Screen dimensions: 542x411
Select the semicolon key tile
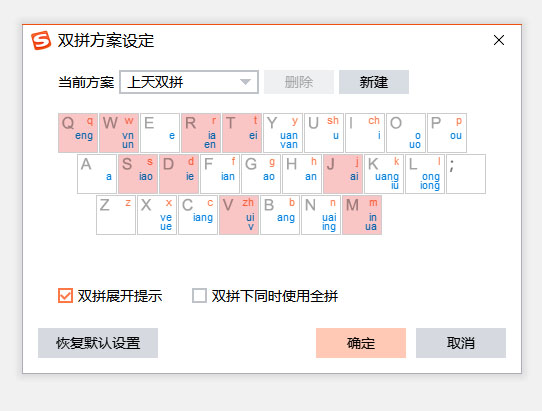click(x=466, y=174)
